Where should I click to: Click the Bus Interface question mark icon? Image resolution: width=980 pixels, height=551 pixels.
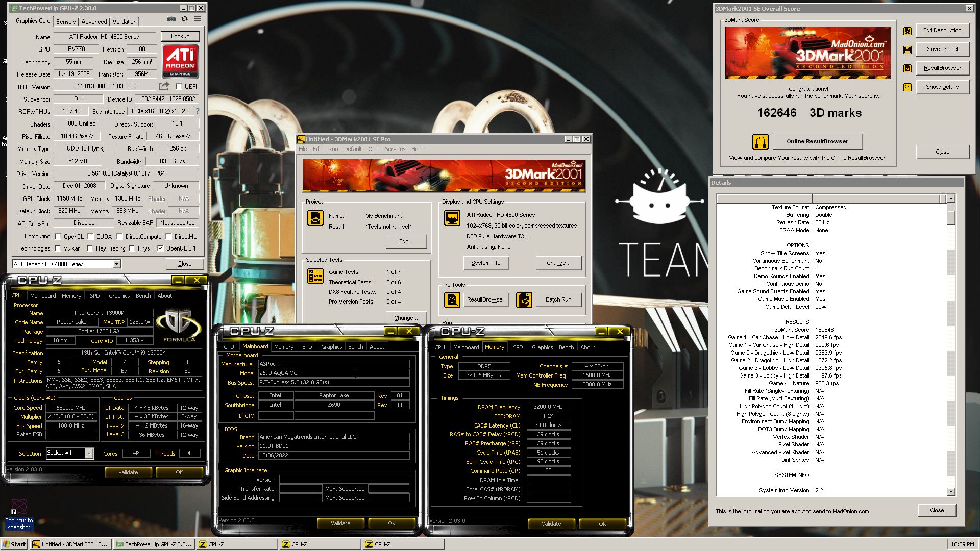198,111
